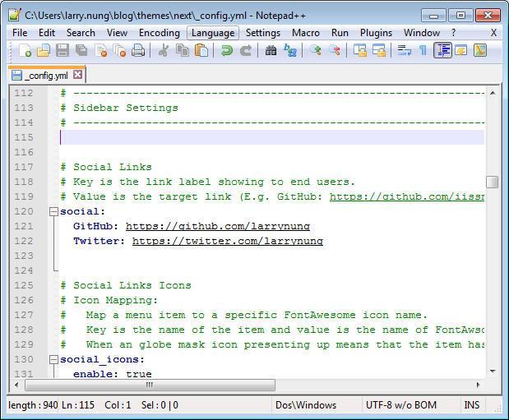The image size is (509, 420).
Task: Click the "# Icon Mapping:" comment
Action: click(x=109, y=300)
